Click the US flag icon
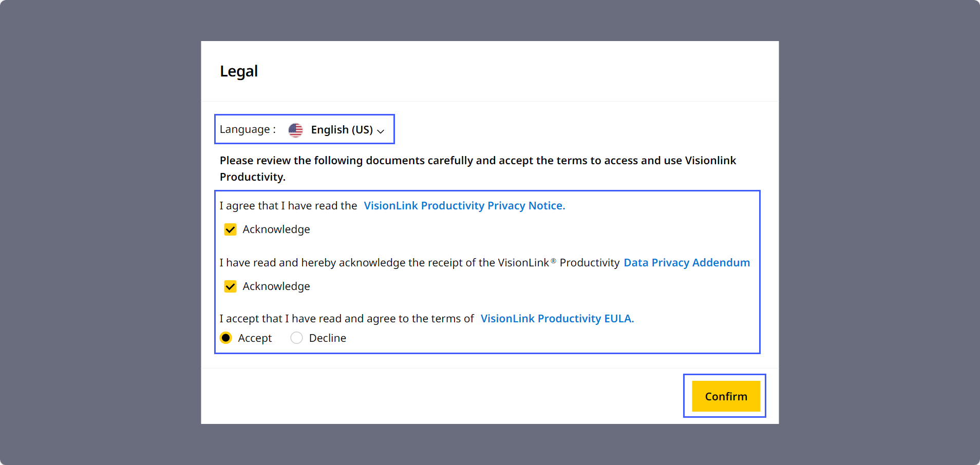980x465 pixels. tap(295, 130)
